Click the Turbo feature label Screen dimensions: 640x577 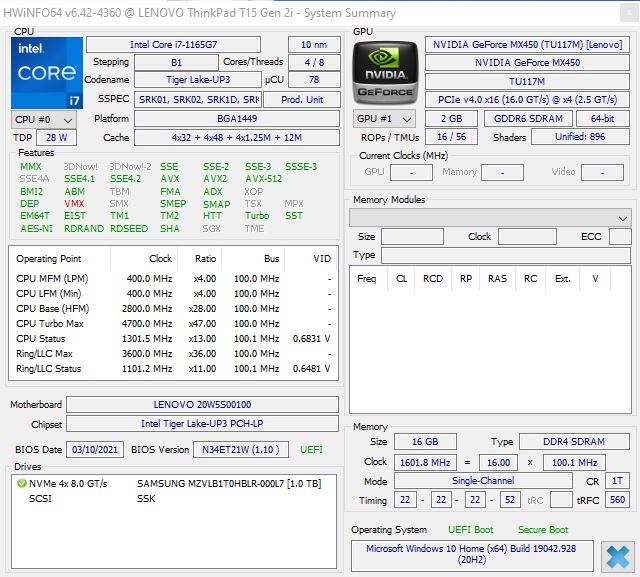click(x=257, y=215)
